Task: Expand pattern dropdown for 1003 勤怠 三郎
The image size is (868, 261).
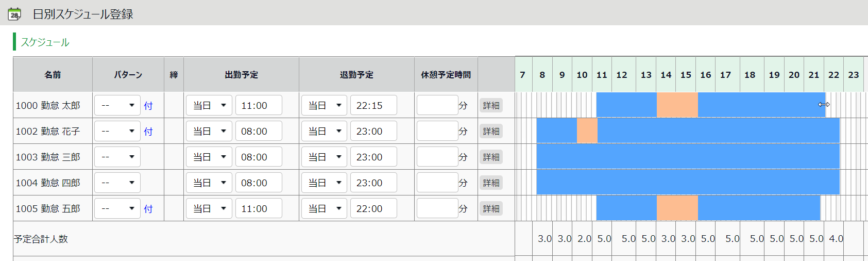Action: point(117,157)
